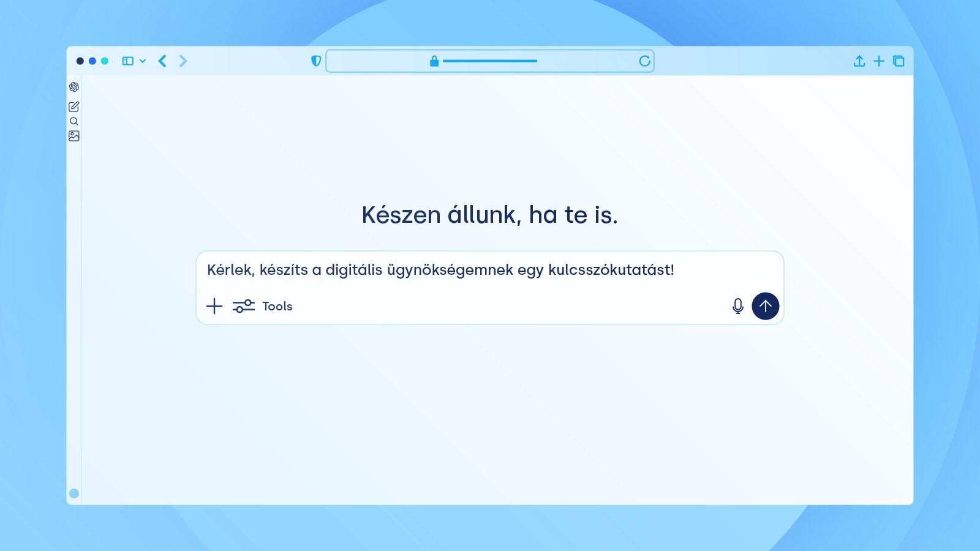Click the user profile dot in sidebar
The image size is (980, 551).
click(74, 493)
